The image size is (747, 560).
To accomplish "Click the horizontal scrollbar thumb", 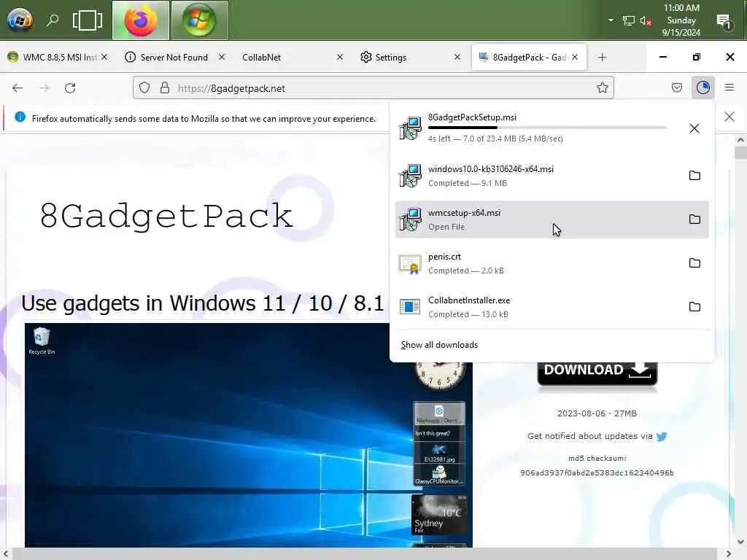I will (365, 554).
